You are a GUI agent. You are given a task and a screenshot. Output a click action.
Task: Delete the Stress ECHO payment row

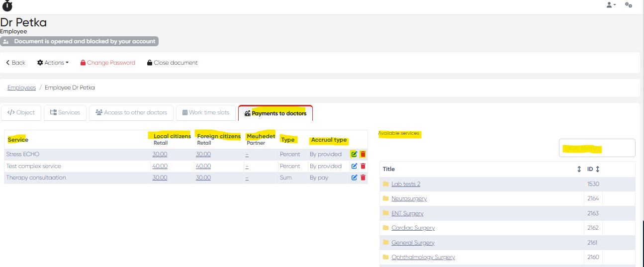(363, 154)
